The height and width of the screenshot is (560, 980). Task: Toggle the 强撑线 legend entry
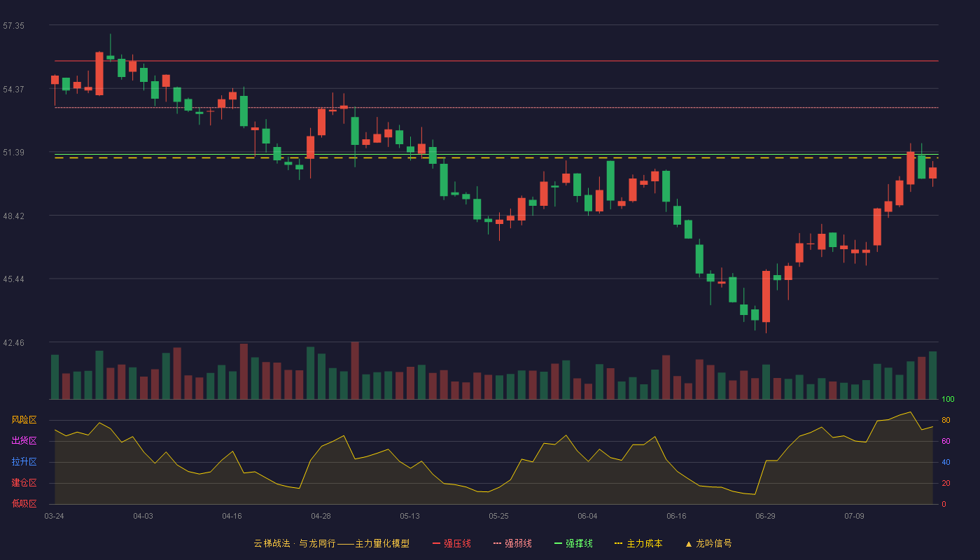[x=573, y=543]
